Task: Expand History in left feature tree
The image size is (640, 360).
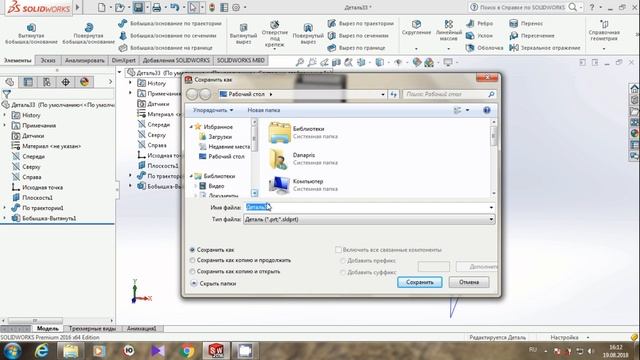Action: (4, 115)
